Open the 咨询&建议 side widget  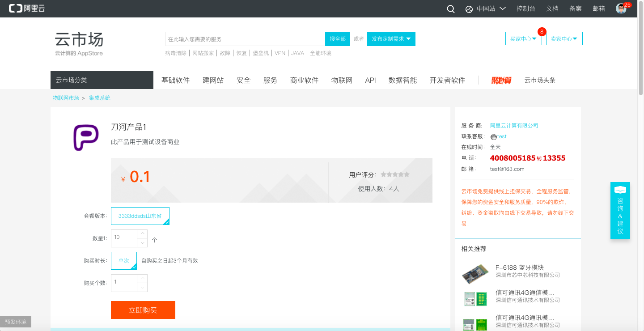620,211
